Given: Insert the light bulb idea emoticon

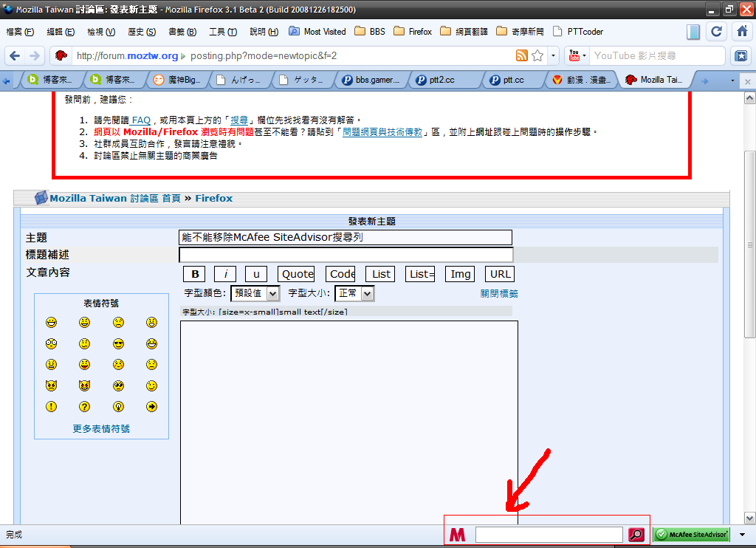Looking at the screenshot, I should pyautogui.click(x=118, y=407).
